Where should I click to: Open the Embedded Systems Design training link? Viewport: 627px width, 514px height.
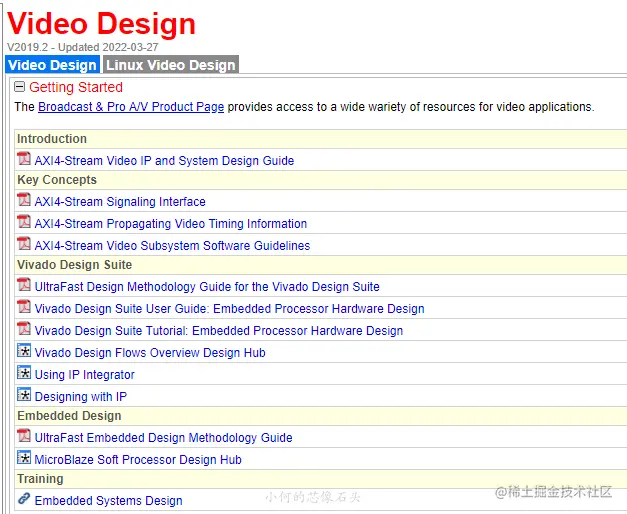coord(108,501)
